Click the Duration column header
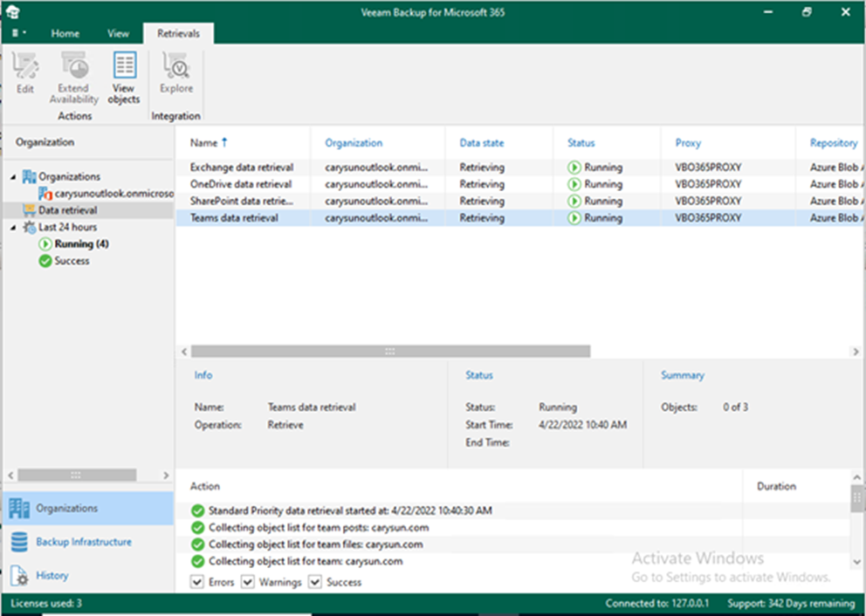Viewport: 866px width, 616px height. [x=776, y=486]
